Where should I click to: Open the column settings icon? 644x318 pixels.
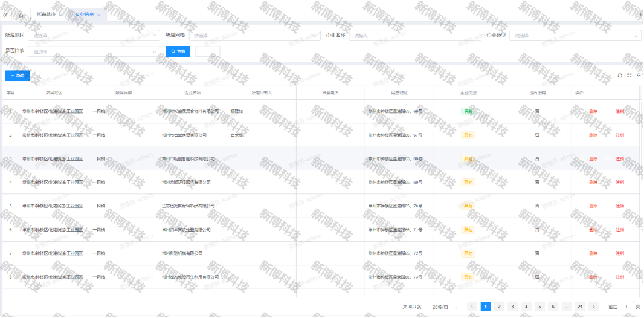tap(639, 76)
